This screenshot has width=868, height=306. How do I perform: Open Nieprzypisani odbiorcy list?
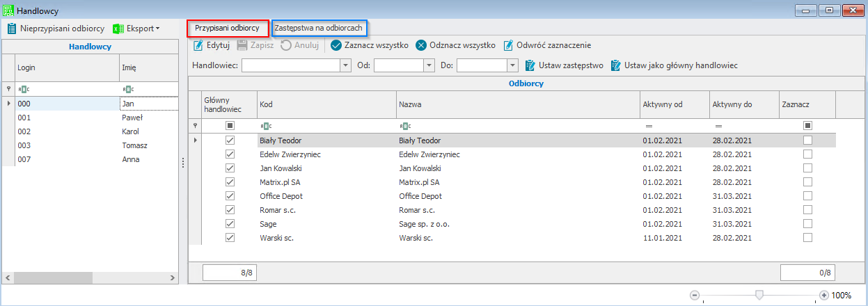[56, 29]
